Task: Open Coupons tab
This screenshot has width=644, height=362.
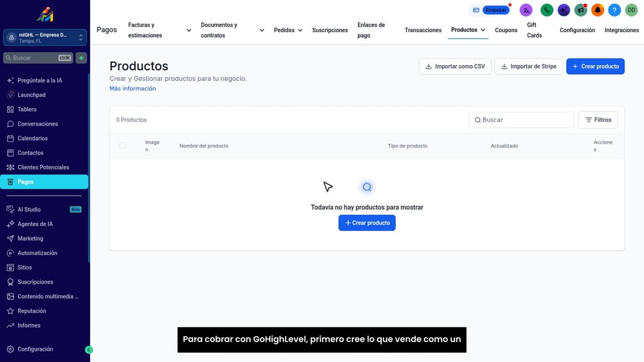Action: click(x=506, y=30)
